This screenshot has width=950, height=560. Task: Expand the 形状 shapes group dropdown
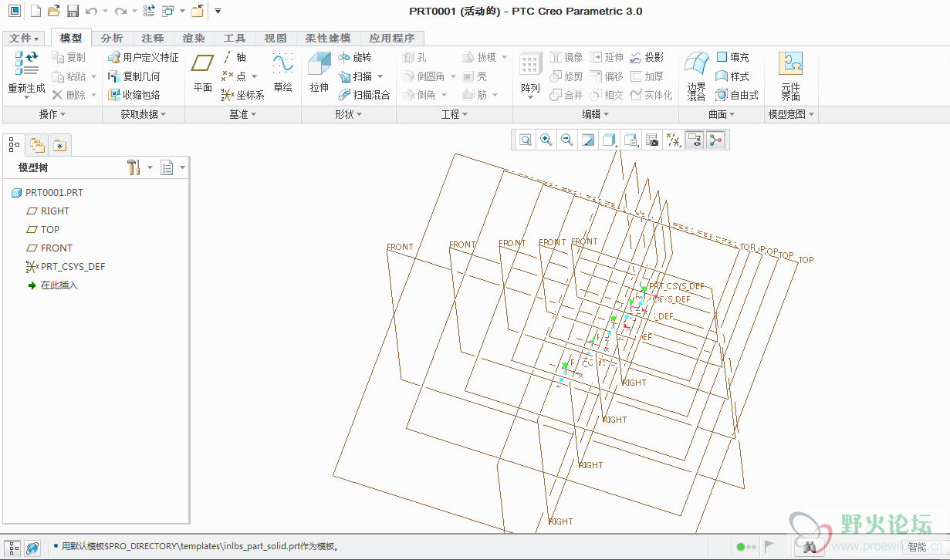(349, 114)
